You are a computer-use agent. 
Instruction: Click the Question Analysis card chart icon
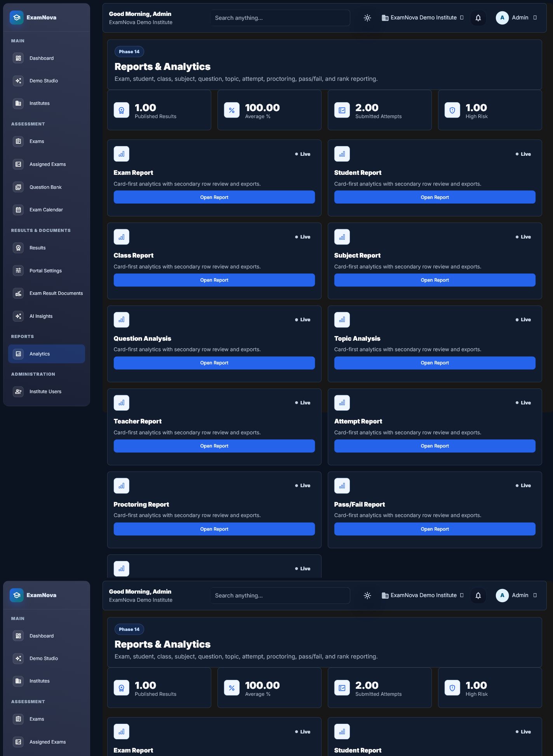coord(122,320)
